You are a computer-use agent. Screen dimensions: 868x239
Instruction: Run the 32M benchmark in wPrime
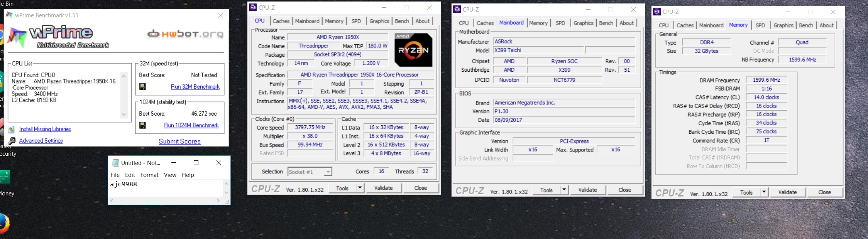pyautogui.click(x=195, y=87)
